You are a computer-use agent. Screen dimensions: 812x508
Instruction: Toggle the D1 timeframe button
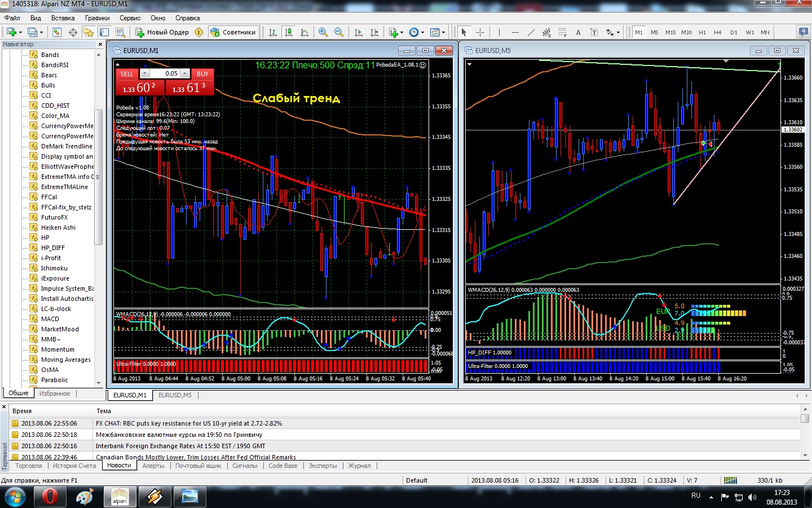(733, 32)
